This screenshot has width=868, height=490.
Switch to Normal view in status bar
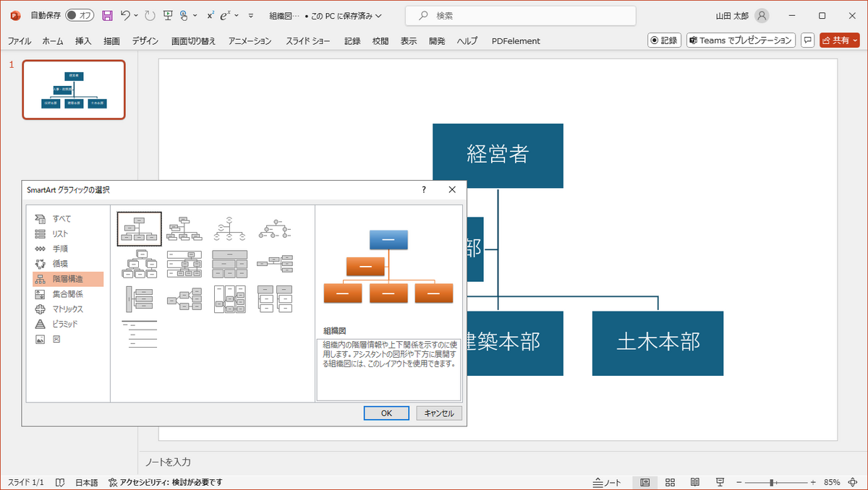click(x=644, y=482)
